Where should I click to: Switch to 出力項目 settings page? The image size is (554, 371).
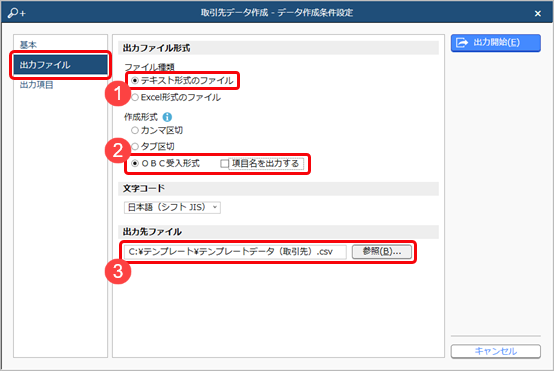coord(36,85)
